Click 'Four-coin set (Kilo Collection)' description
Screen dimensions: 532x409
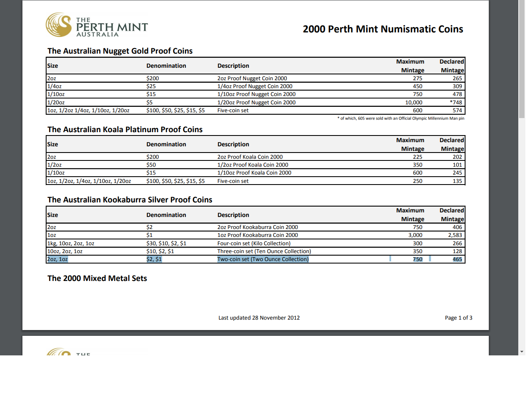(254, 244)
